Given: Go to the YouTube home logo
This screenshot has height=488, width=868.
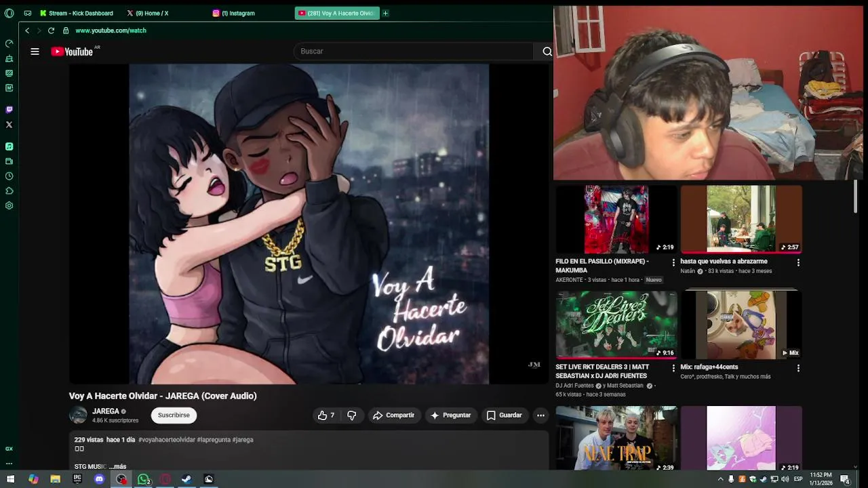Looking at the screenshot, I should [72, 52].
